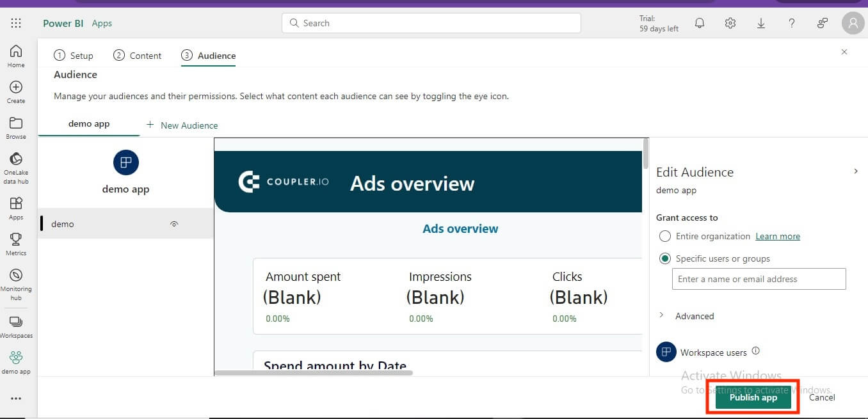Toggle visibility of the demo report
Viewport: 868px width, 419px height.
coord(174,224)
